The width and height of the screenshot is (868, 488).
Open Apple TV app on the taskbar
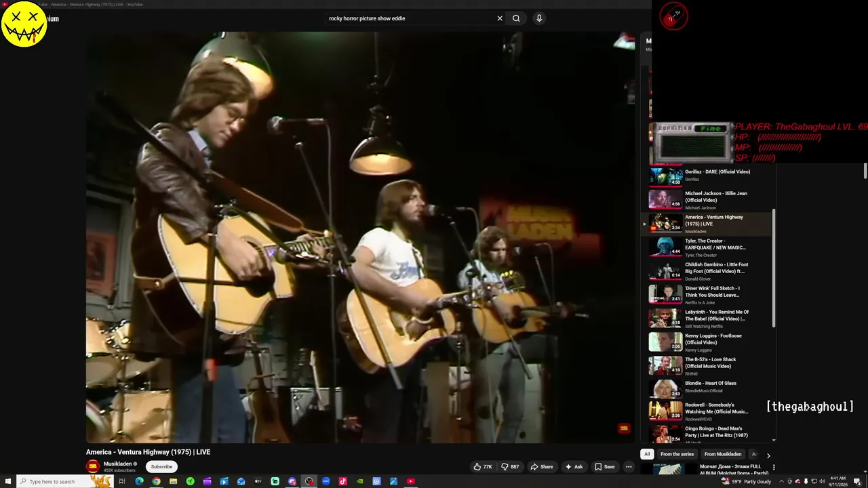pos(258,481)
